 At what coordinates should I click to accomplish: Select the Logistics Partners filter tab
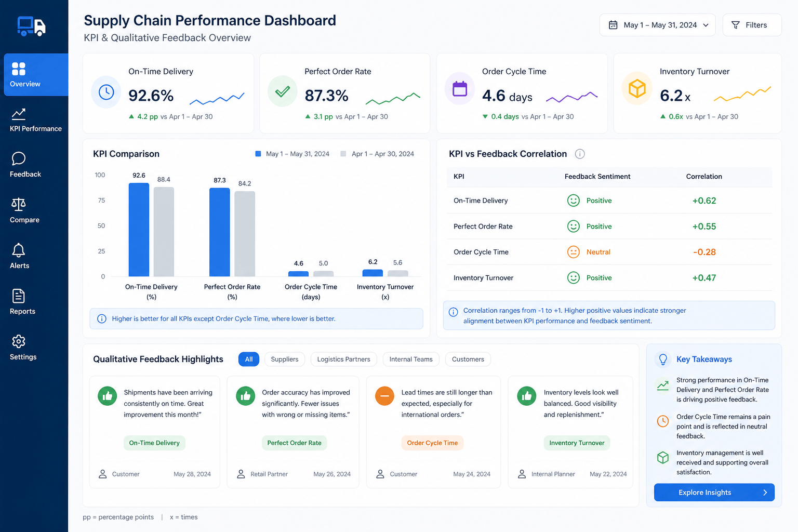(343, 359)
